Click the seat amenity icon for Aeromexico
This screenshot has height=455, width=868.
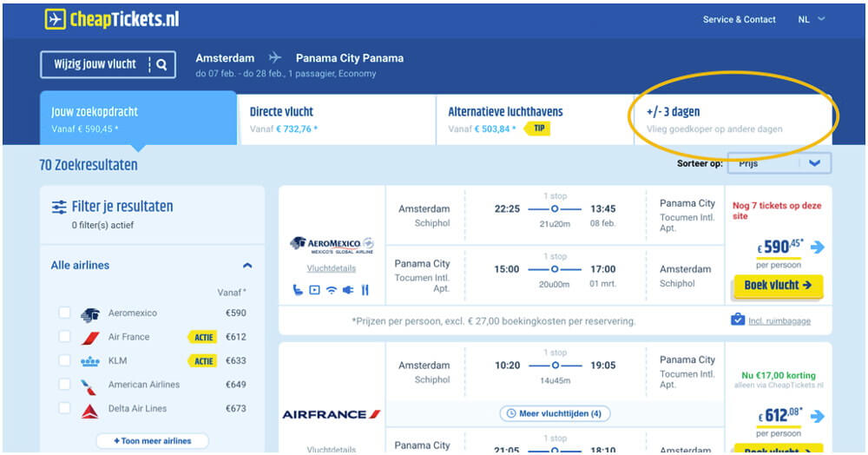coord(299,289)
